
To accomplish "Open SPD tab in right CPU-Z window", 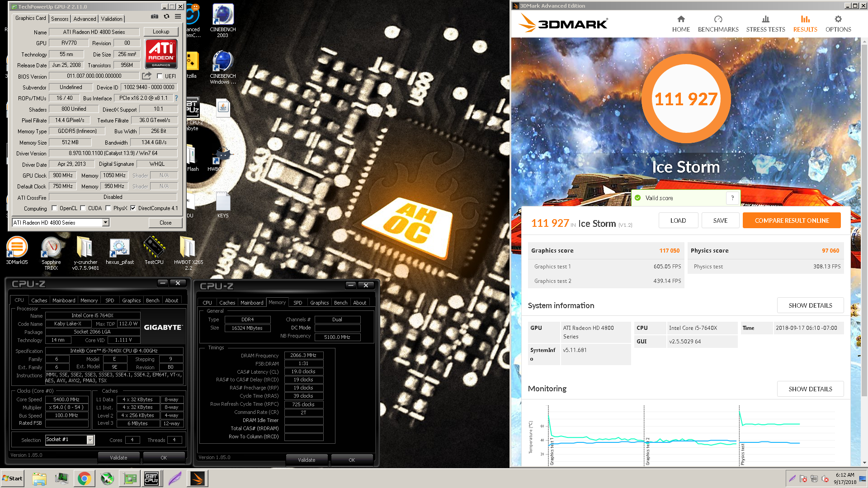I will click(x=297, y=303).
